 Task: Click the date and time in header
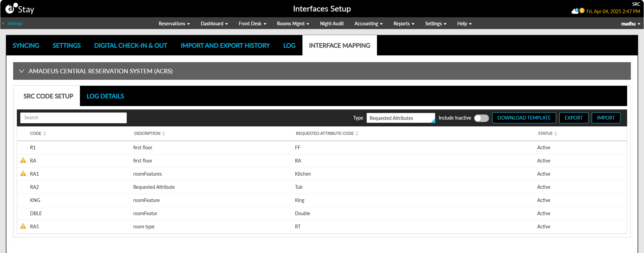[x=613, y=11]
